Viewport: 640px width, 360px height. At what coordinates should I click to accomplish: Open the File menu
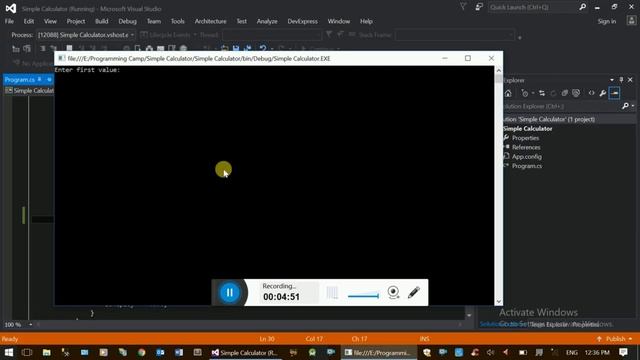pyautogui.click(x=9, y=21)
